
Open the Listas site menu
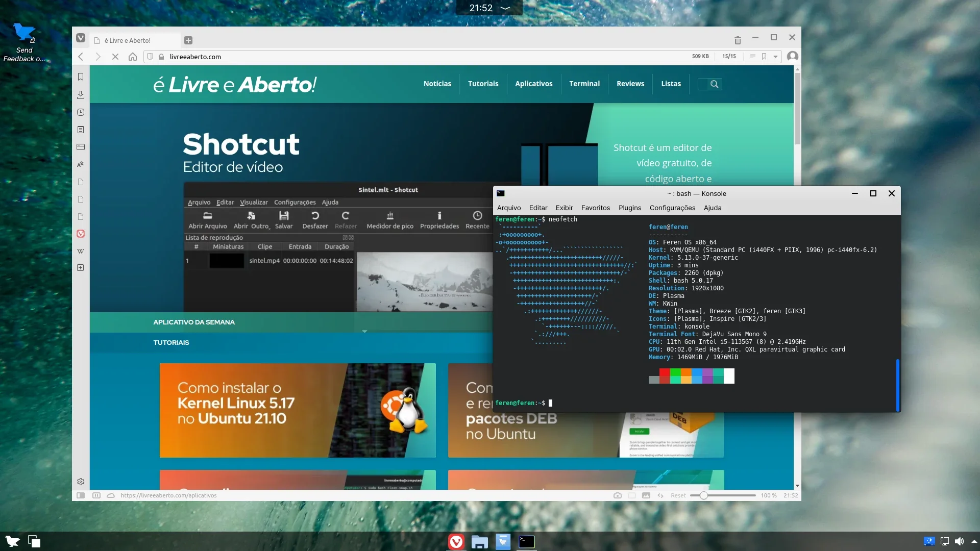(671, 84)
